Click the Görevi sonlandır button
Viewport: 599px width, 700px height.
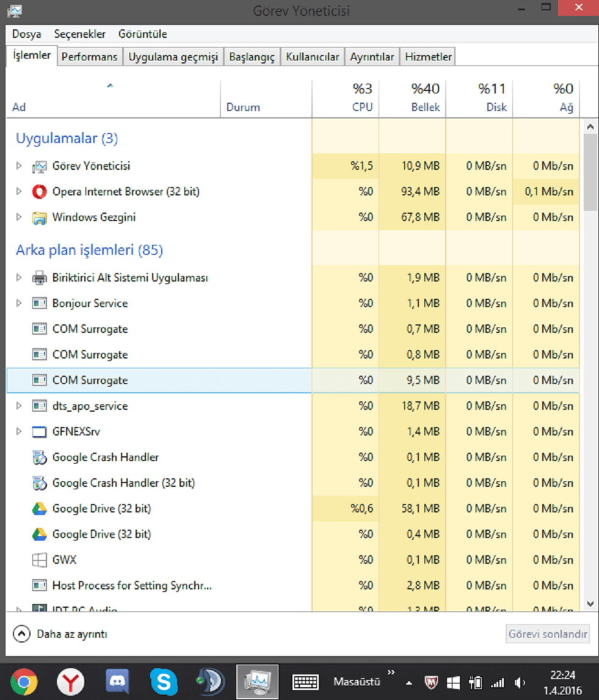(x=548, y=634)
